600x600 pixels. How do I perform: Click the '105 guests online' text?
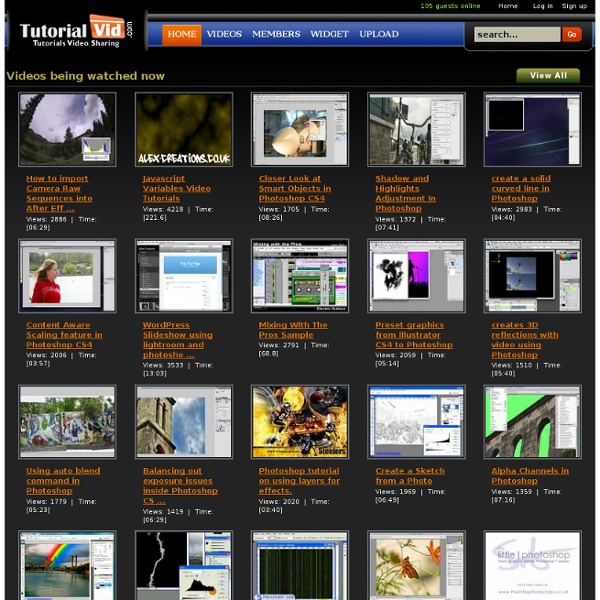pyautogui.click(x=450, y=6)
